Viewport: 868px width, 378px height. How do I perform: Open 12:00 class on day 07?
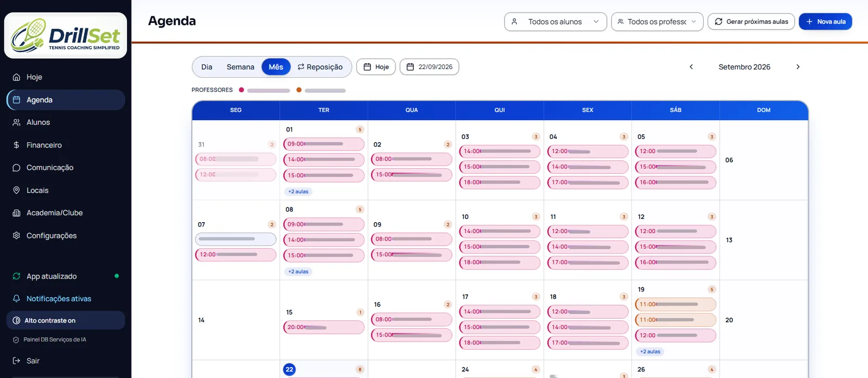[235, 255]
